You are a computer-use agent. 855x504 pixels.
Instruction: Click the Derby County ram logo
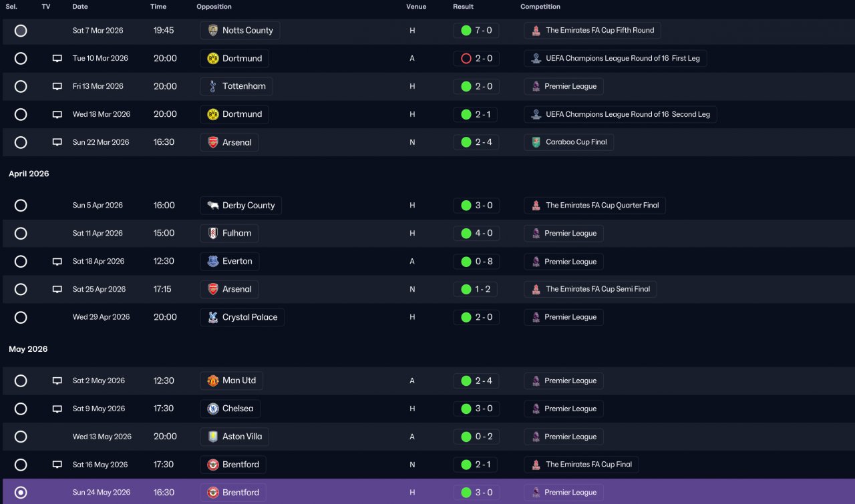(x=213, y=206)
